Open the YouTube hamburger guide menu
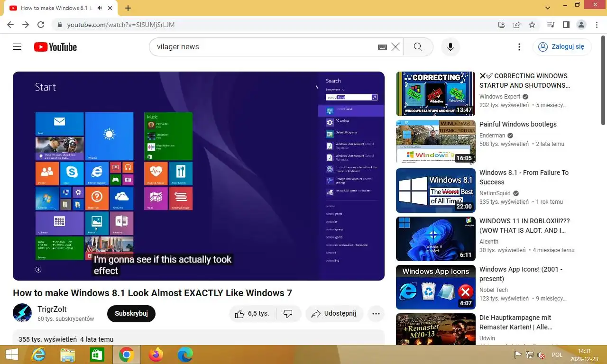Viewport: 607px width, 364px height. pyautogui.click(x=17, y=47)
